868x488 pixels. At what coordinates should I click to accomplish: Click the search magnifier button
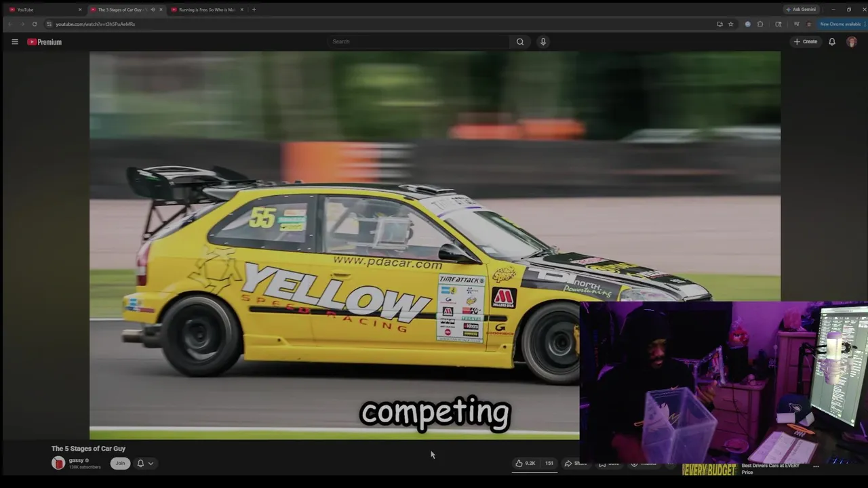coord(520,41)
